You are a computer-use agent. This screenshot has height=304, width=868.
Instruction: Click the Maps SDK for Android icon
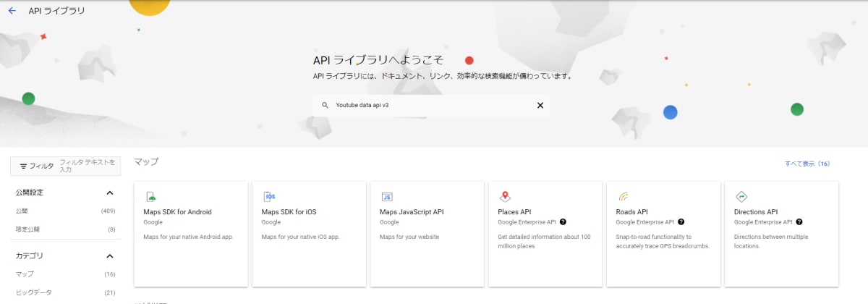150,196
